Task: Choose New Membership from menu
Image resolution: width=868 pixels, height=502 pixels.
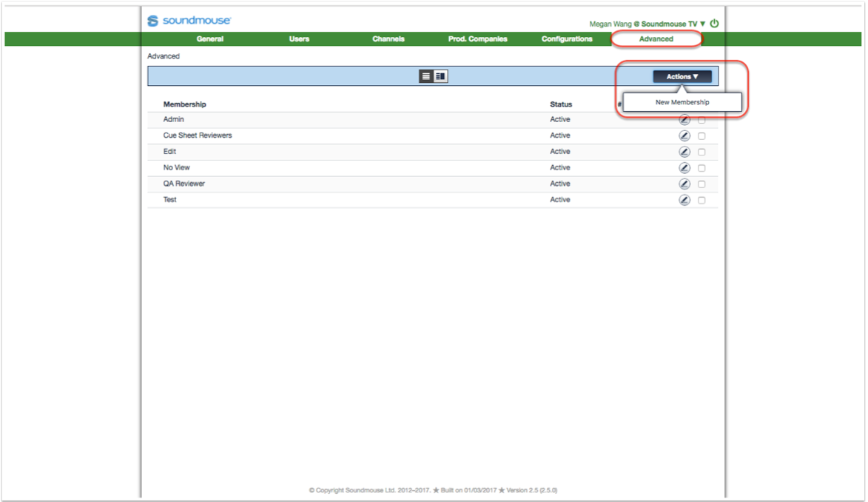Action: click(x=682, y=102)
